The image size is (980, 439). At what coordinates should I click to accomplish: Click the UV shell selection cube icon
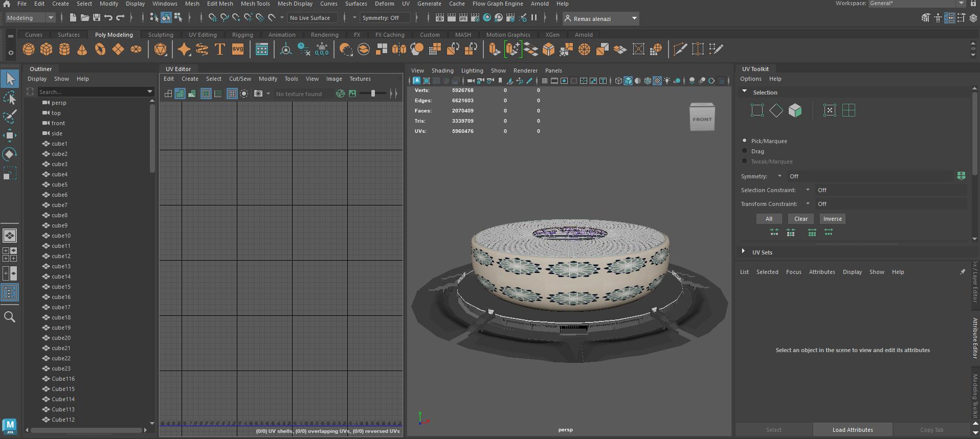(795, 110)
